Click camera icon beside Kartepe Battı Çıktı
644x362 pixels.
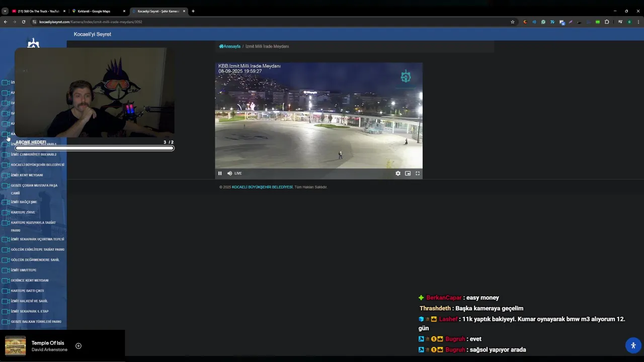(5, 291)
